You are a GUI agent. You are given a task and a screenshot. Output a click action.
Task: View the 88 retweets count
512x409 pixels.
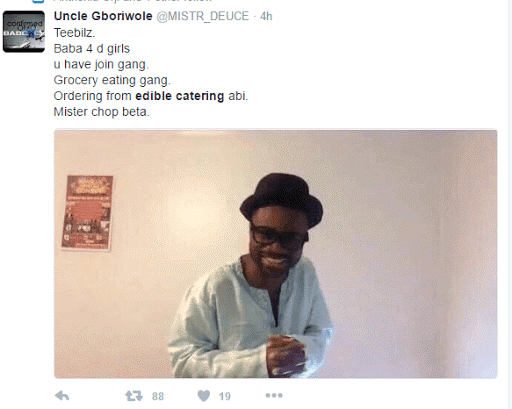click(x=158, y=396)
